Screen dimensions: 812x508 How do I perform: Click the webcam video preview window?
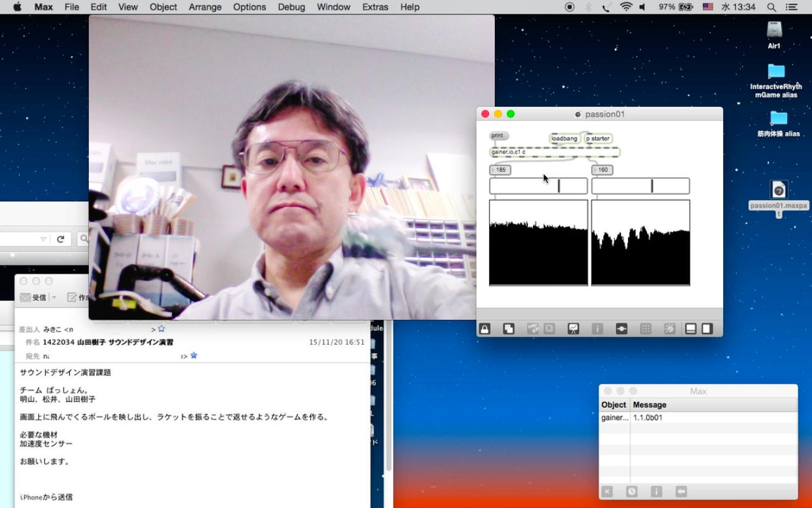click(291, 167)
